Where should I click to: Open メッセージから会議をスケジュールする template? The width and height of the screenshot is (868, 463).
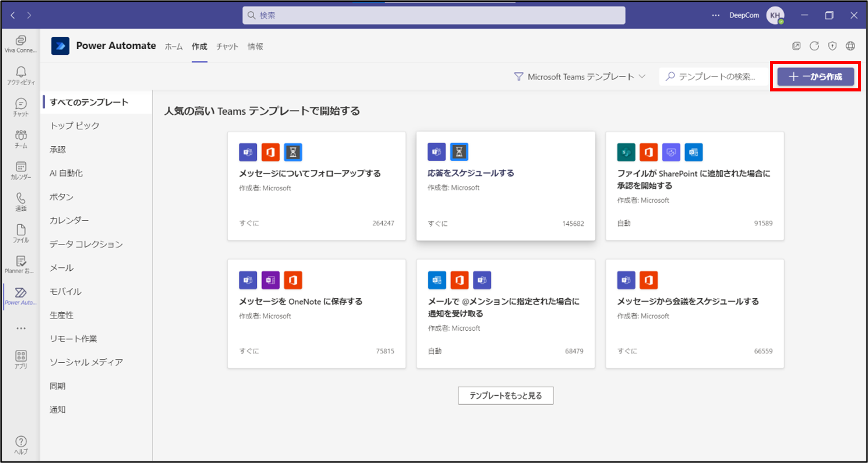tap(695, 314)
